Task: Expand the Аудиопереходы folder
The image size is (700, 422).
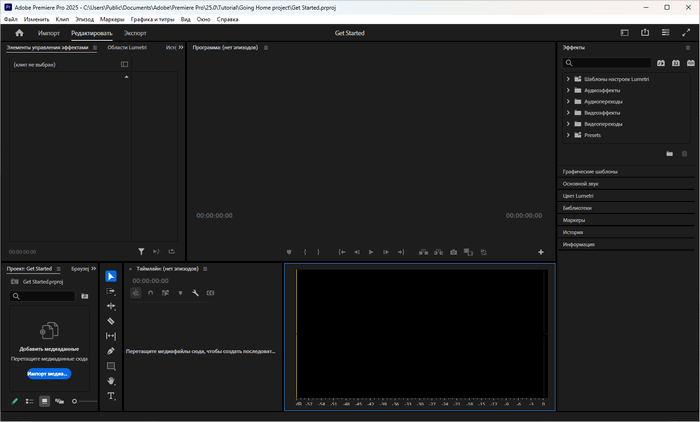Action: click(x=568, y=101)
